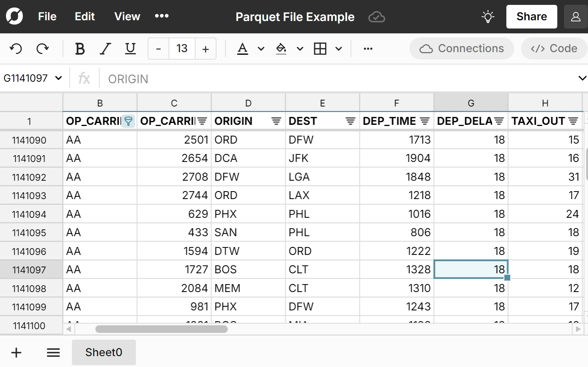Image resolution: width=588 pixels, height=367 pixels.
Task: Open the ORIGIN column filter menu
Action: click(x=276, y=121)
